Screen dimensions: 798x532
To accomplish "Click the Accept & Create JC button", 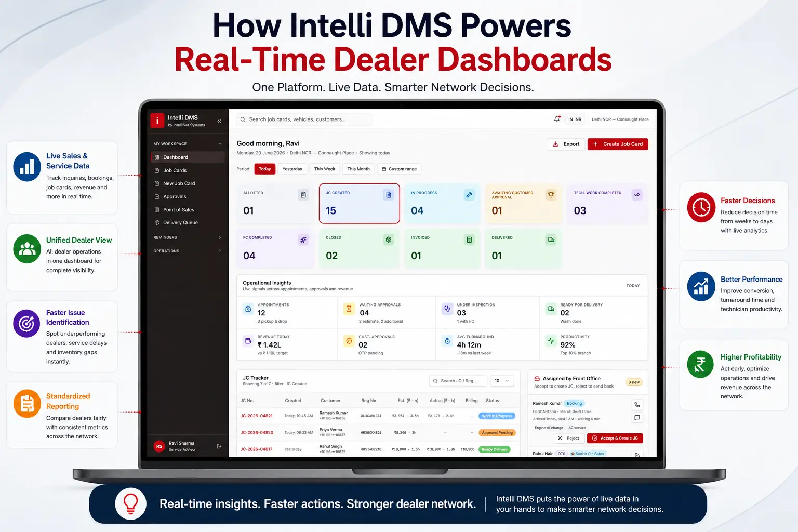I will [615, 438].
